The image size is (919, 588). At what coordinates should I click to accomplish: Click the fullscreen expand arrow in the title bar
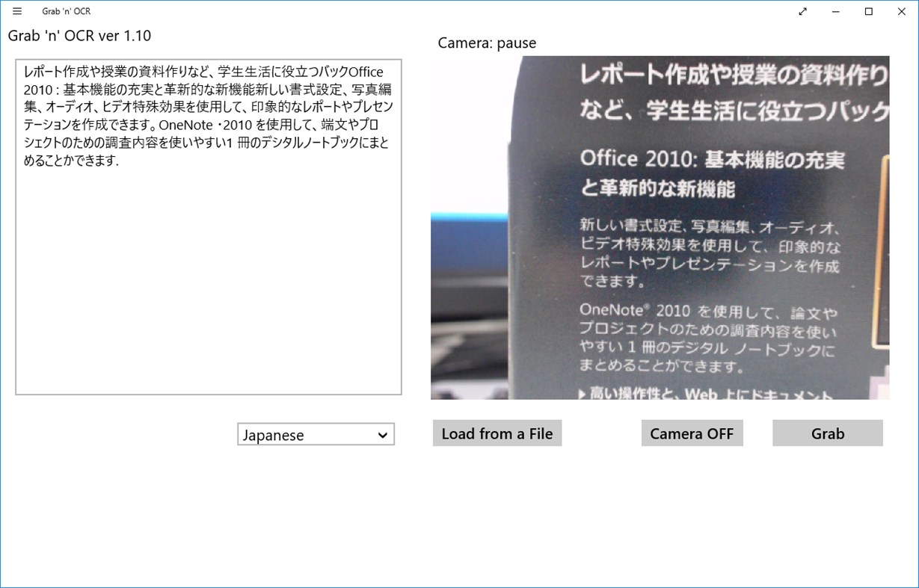(802, 11)
